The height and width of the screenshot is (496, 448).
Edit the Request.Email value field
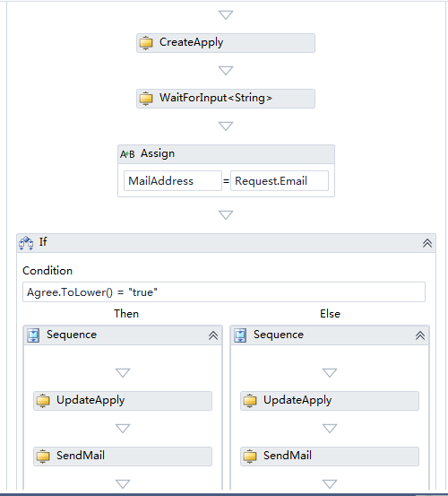280,181
